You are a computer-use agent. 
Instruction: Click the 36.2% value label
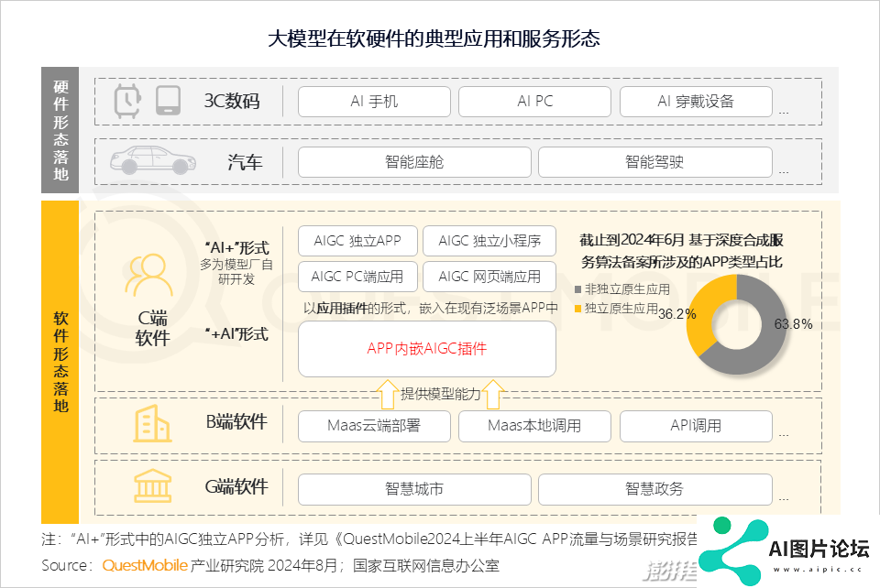click(x=676, y=314)
